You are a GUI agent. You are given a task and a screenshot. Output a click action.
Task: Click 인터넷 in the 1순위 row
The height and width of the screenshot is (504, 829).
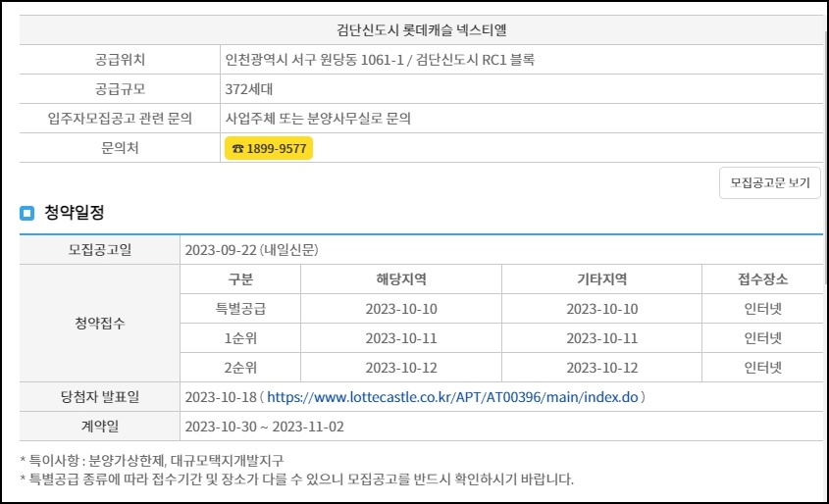(763, 338)
